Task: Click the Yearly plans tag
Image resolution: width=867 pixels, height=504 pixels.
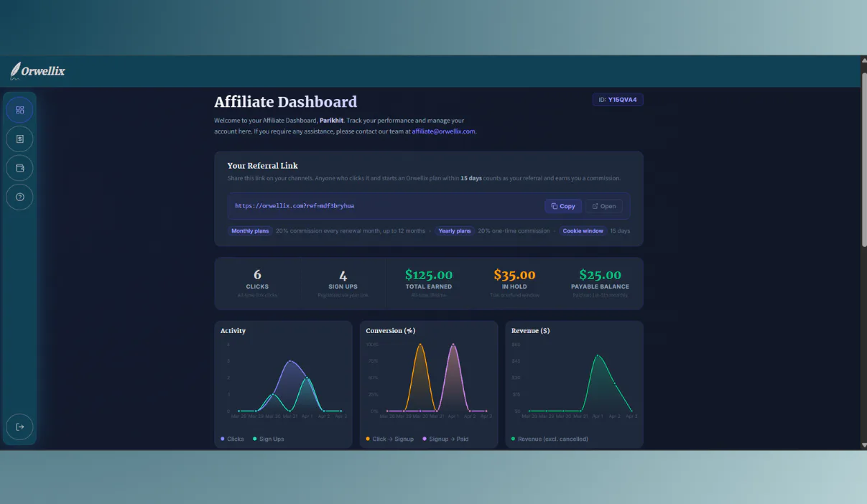Action: point(455,231)
